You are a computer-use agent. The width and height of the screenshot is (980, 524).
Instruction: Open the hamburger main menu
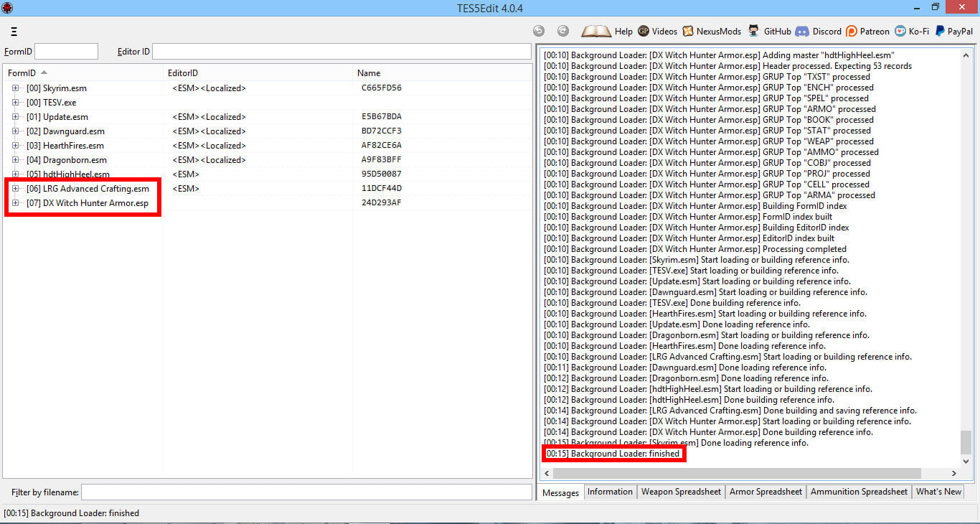14,32
